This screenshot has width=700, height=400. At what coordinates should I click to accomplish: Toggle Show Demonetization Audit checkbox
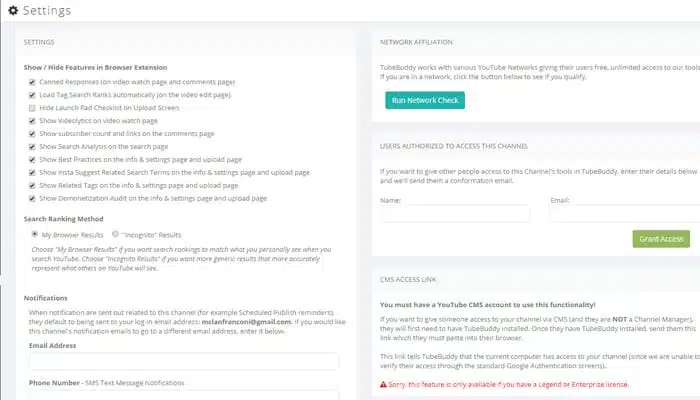32,199
